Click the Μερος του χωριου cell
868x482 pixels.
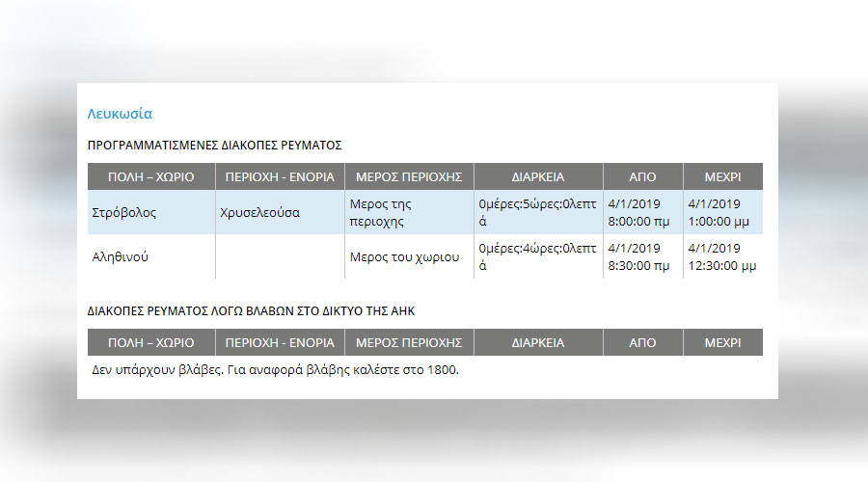[x=409, y=256]
